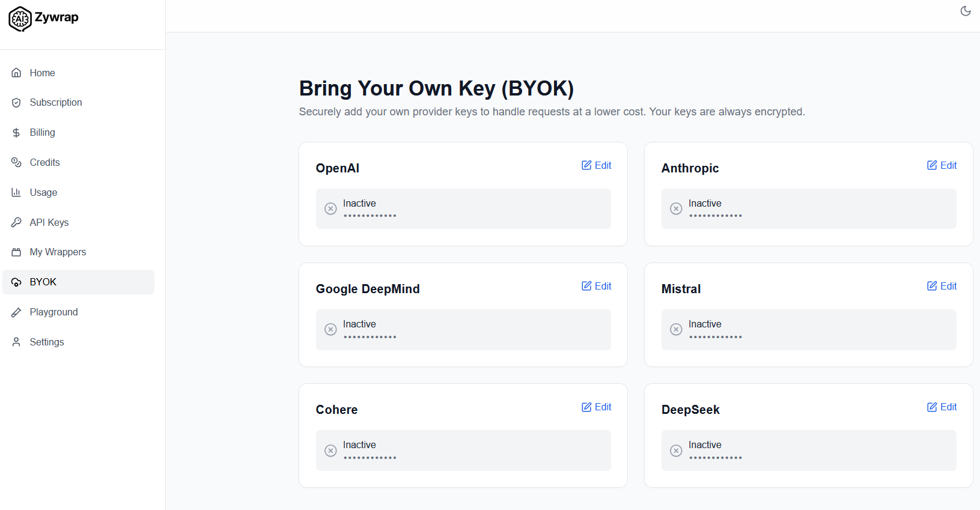Viewport: 980px width, 510px height.
Task: Navigate to Credits
Action: tap(78, 162)
